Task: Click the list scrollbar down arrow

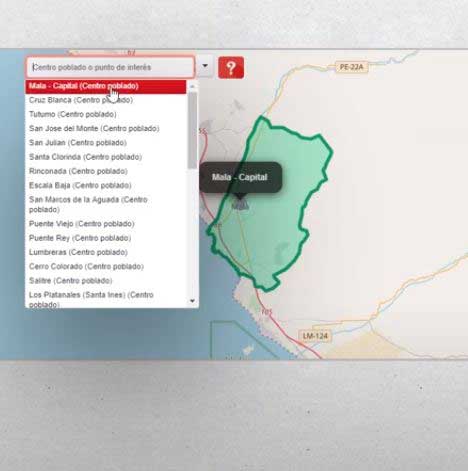Action: pos(192,301)
